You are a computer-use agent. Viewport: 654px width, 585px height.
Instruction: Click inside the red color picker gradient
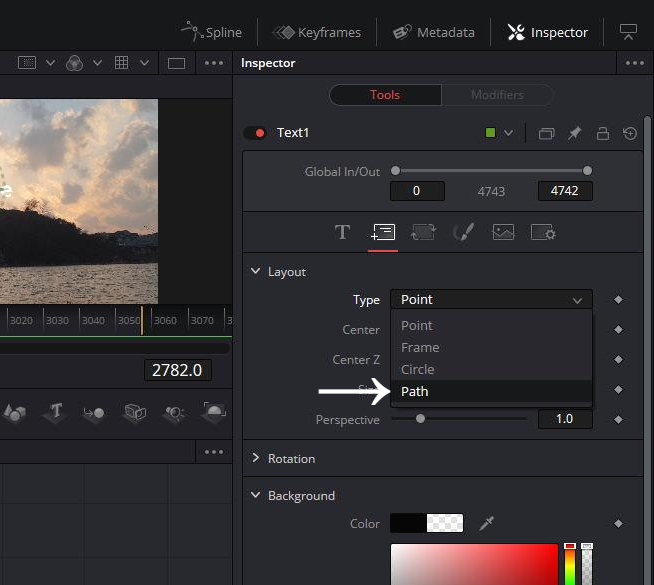[474, 564]
